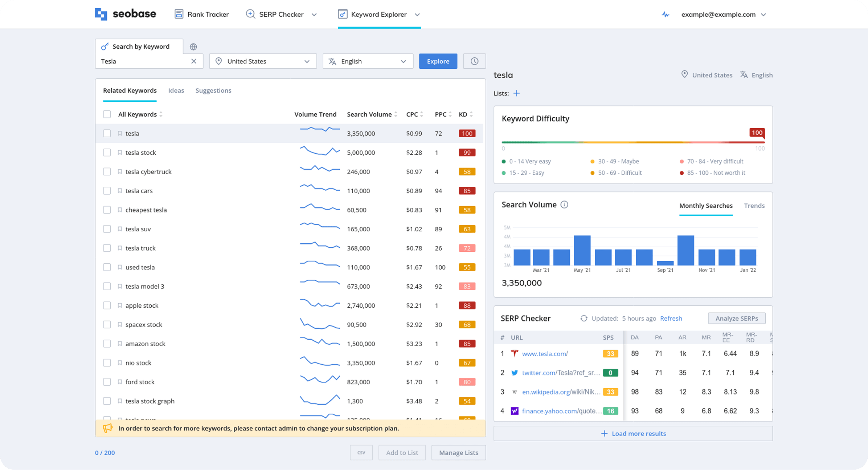Click the May '21 bar in volume chart
The width and height of the screenshot is (868, 470).
point(582,250)
